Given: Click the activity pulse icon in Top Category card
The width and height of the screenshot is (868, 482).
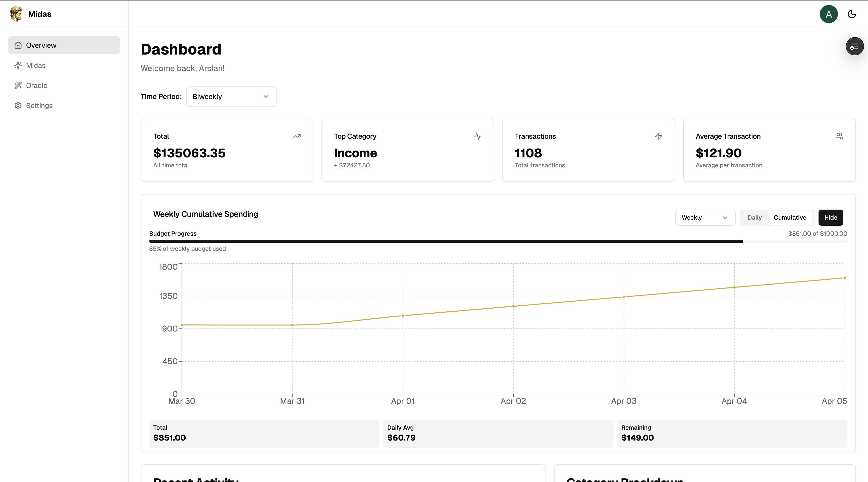Looking at the screenshot, I should point(477,136).
